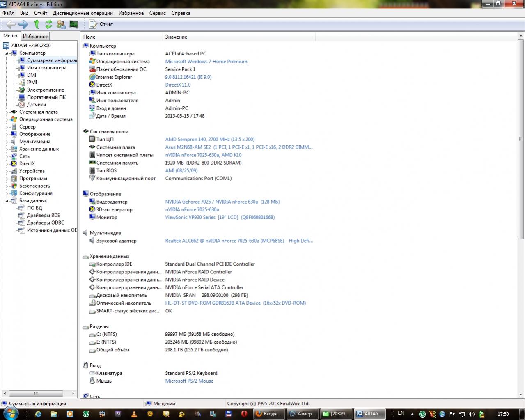Expand the Сервер tree node
The height and width of the screenshot is (420, 525).
7,127
